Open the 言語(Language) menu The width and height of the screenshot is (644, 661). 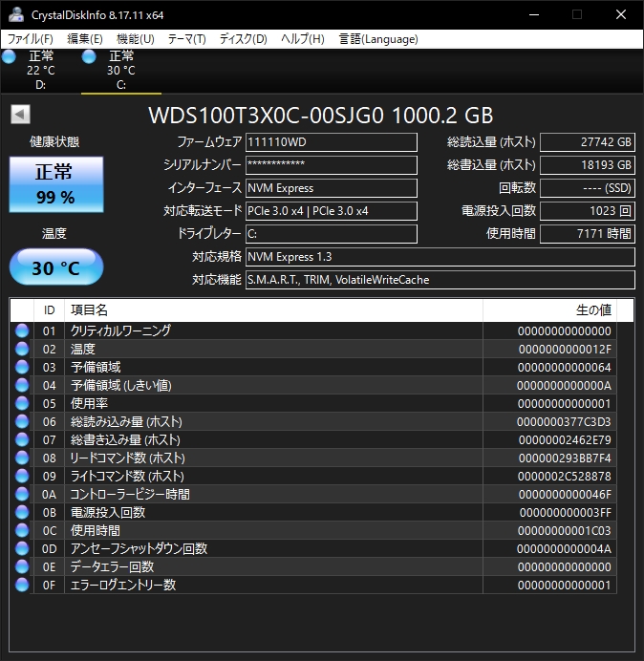[378, 39]
